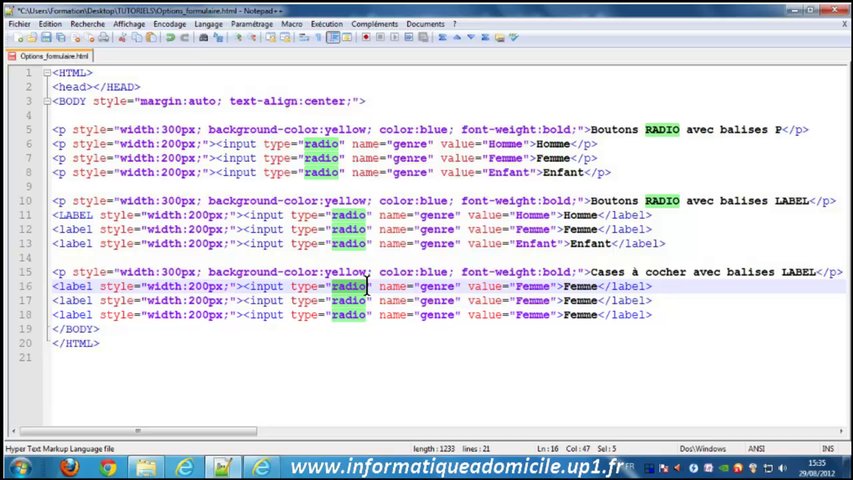
Task: Click the INS status bar indicator
Action: (x=828, y=449)
